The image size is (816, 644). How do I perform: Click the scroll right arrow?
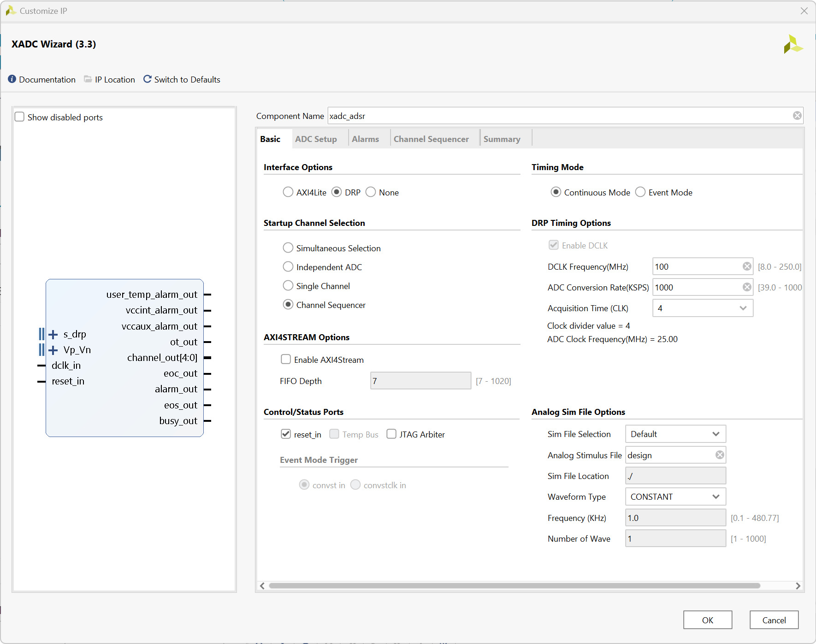pyautogui.click(x=798, y=586)
